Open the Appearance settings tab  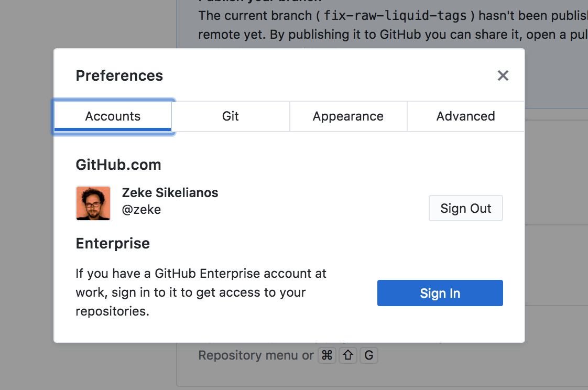pyautogui.click(x=348, y=116)
